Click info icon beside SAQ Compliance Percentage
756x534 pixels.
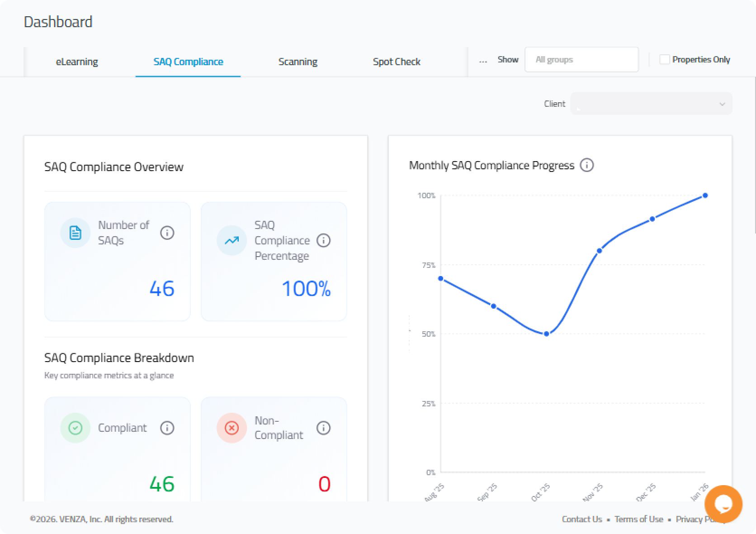pyautogui.click(x=323, y=240)
